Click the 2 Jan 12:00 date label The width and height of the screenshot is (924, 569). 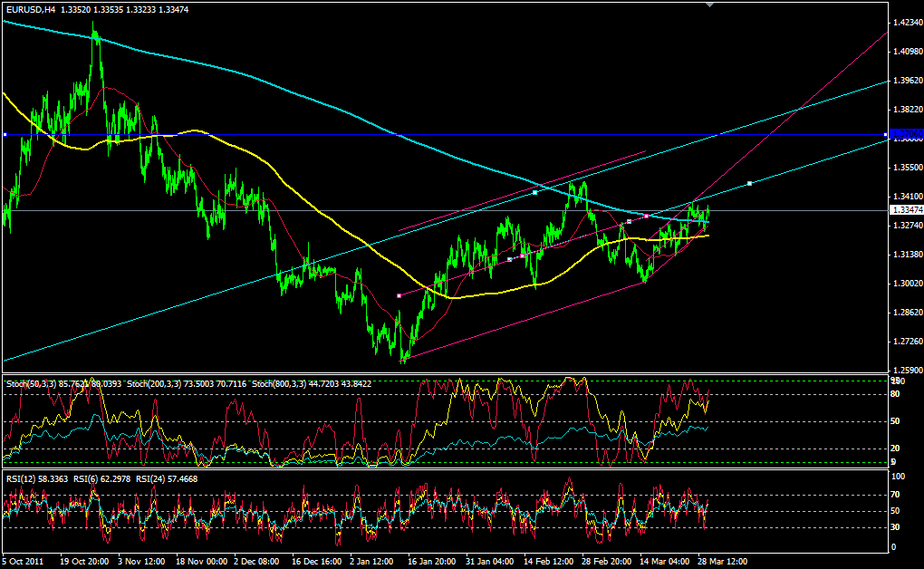[x=371, y=562]
